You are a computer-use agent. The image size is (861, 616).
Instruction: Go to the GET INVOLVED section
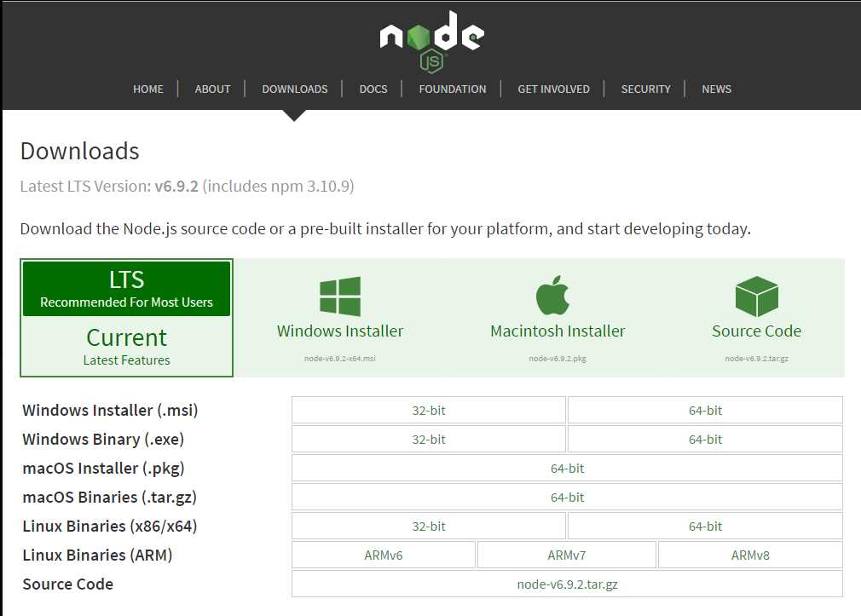553,89
